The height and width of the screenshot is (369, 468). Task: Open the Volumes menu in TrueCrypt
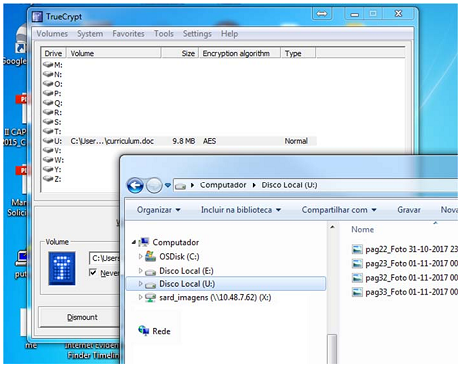point(52,34)
